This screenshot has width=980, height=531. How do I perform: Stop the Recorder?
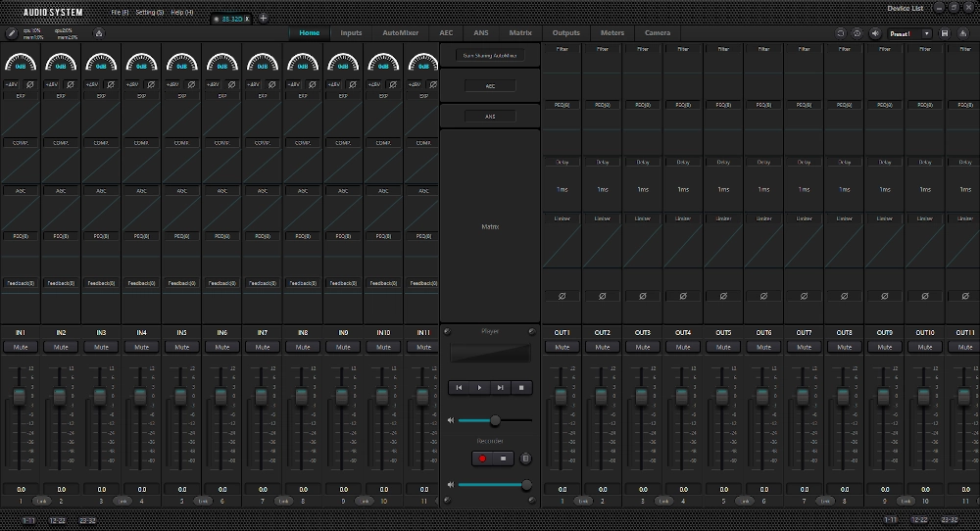[x=503, y=459]
